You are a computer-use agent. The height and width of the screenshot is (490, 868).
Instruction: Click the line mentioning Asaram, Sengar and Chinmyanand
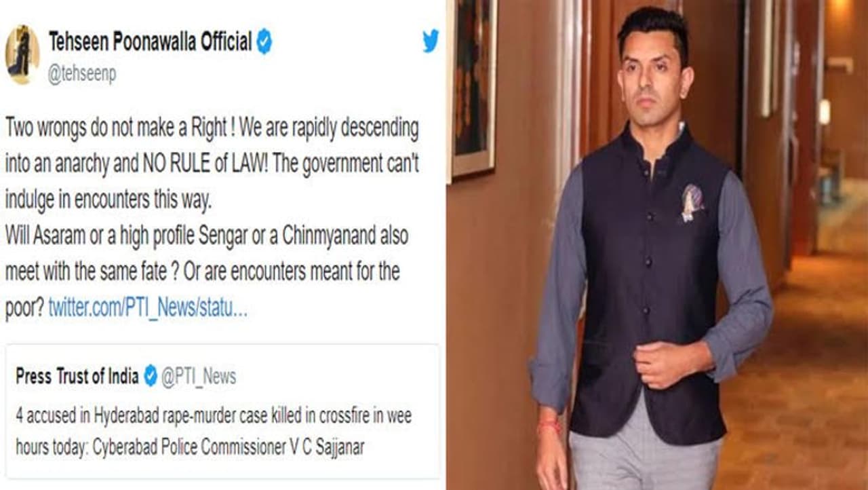tap(206, 235)
